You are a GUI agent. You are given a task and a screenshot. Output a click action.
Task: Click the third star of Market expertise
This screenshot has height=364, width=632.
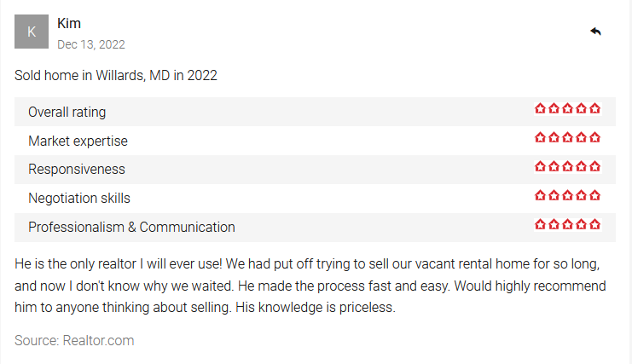567,138
